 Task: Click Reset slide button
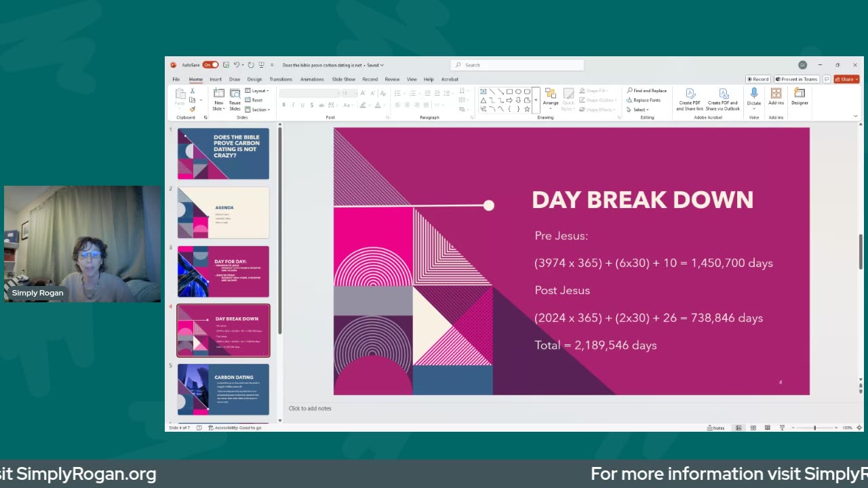point(254,100)
